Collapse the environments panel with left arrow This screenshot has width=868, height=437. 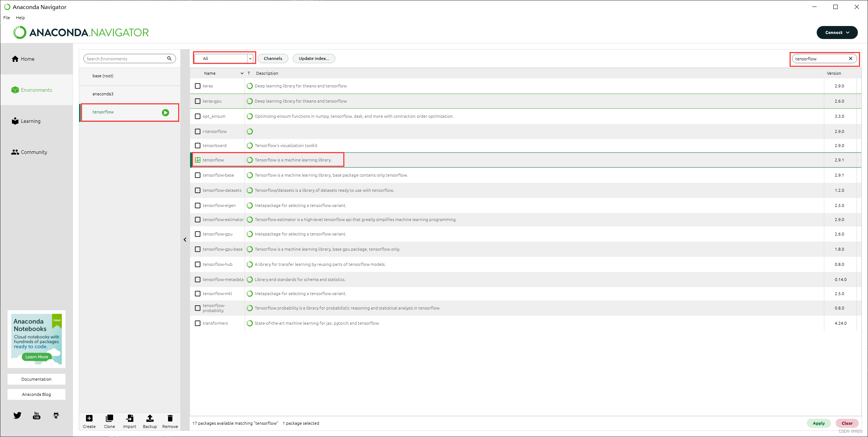coord(185,239)
